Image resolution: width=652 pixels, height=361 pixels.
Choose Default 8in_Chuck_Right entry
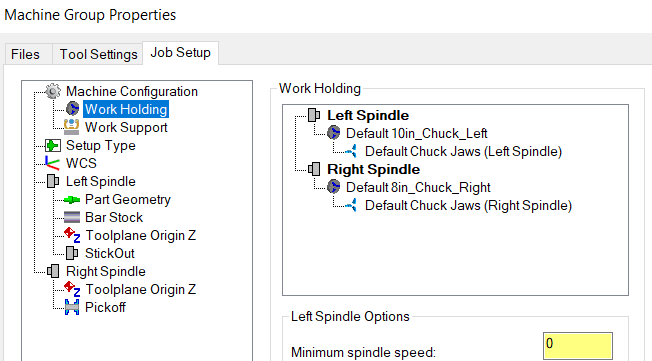coord(418,187)
